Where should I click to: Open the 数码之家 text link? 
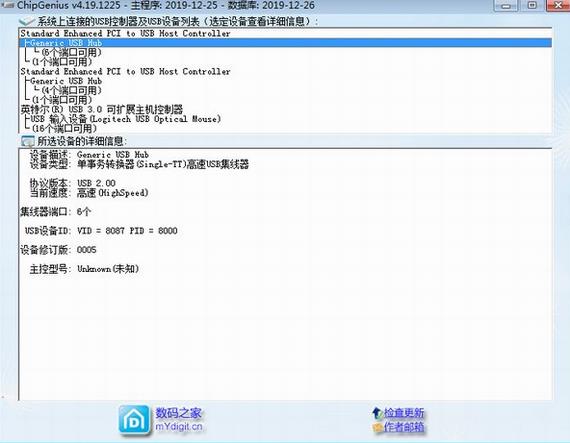point(178,413)
